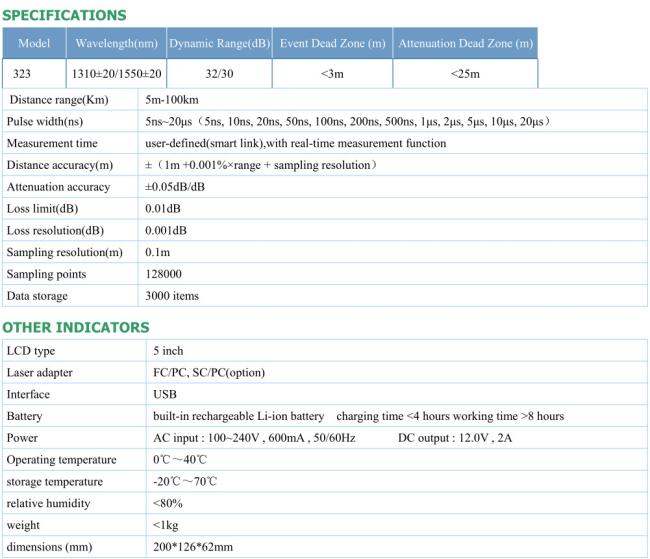This screenshot has width=650, height=559.
Task: Click the ±0.05dB/dB attenuation accuracy value
Action: pos(175,187)
